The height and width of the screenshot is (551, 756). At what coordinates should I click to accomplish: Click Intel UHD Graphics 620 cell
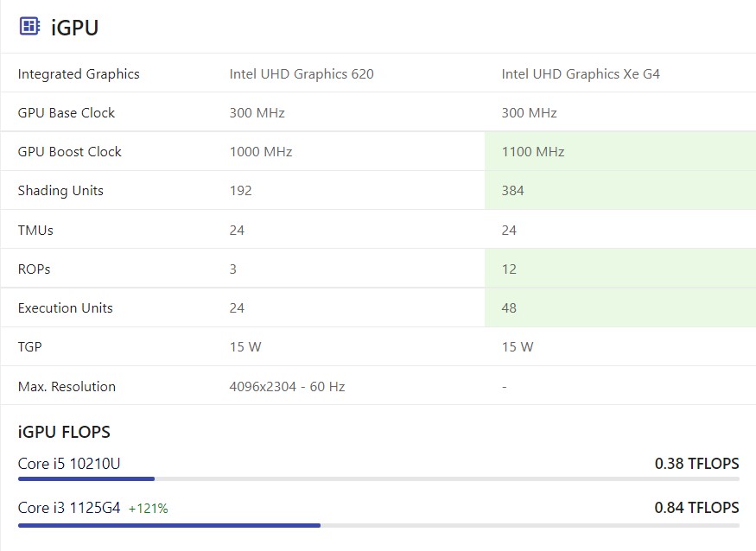302,73
